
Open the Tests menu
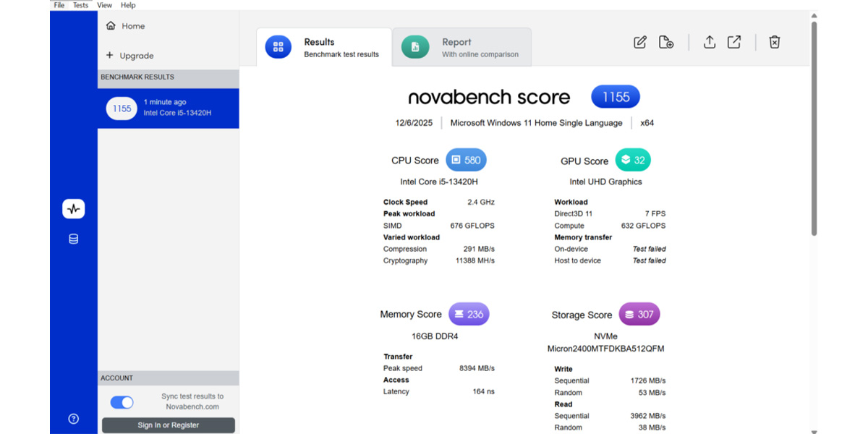[x=81, y=5]
